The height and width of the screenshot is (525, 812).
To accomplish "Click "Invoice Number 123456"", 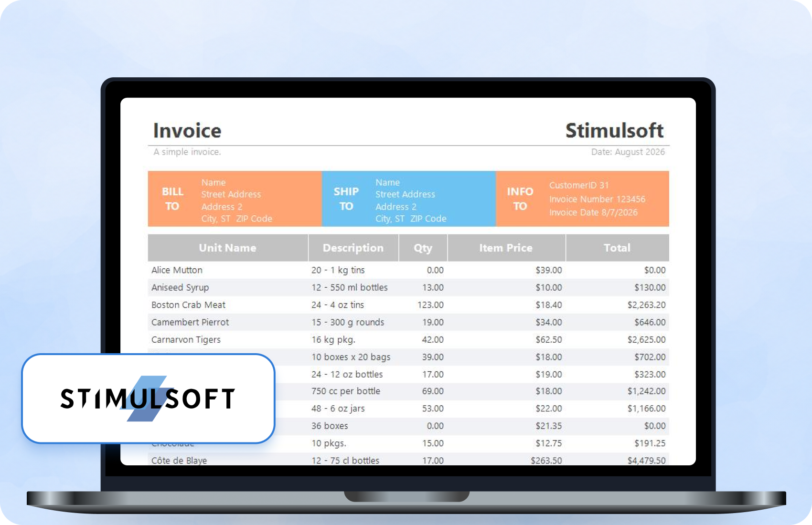I will 597,199.
